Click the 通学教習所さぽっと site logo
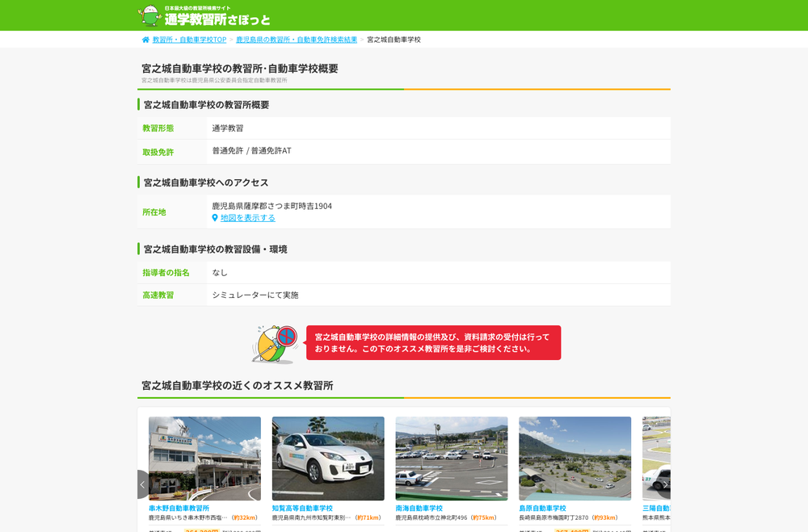808x532 pixels. (x=204, y=15)
